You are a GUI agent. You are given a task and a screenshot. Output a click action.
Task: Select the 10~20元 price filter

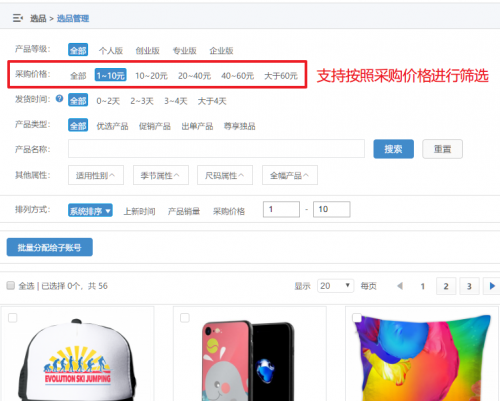tap(151, 76)
